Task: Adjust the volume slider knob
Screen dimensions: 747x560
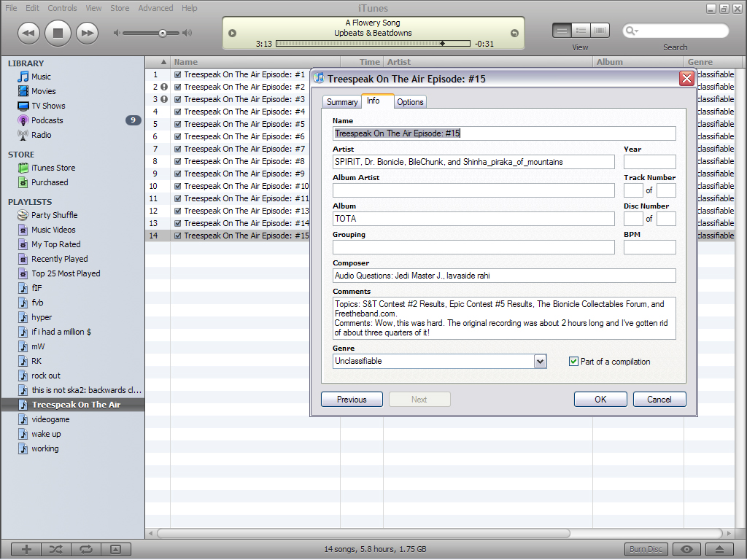Action: [163, 34]
